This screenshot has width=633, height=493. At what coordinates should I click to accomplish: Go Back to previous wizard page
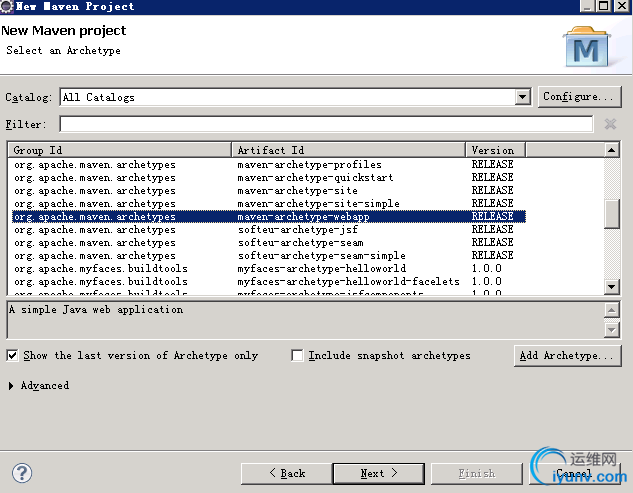coord(287,473)
